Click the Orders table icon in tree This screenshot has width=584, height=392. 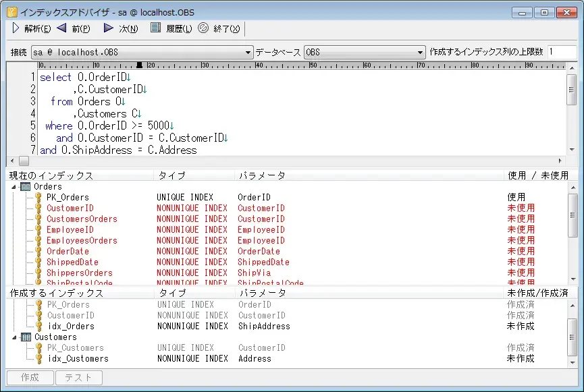(x=26, y=187)
